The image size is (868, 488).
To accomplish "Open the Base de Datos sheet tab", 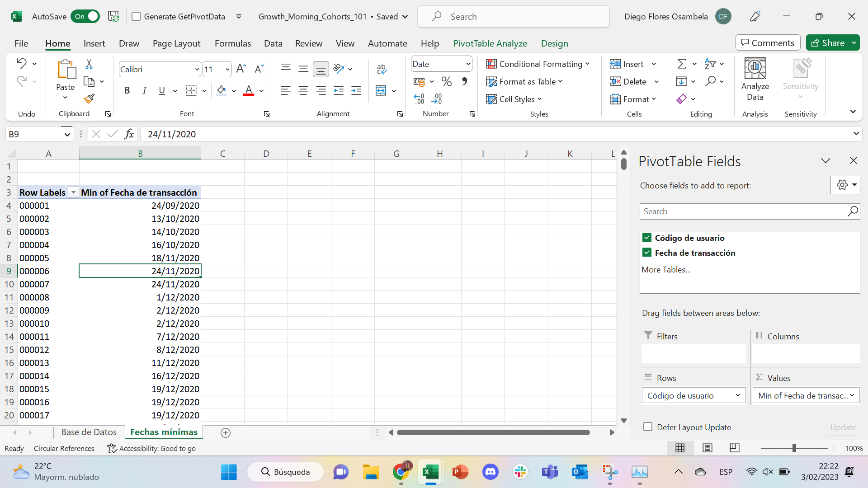I will point(89,432).
